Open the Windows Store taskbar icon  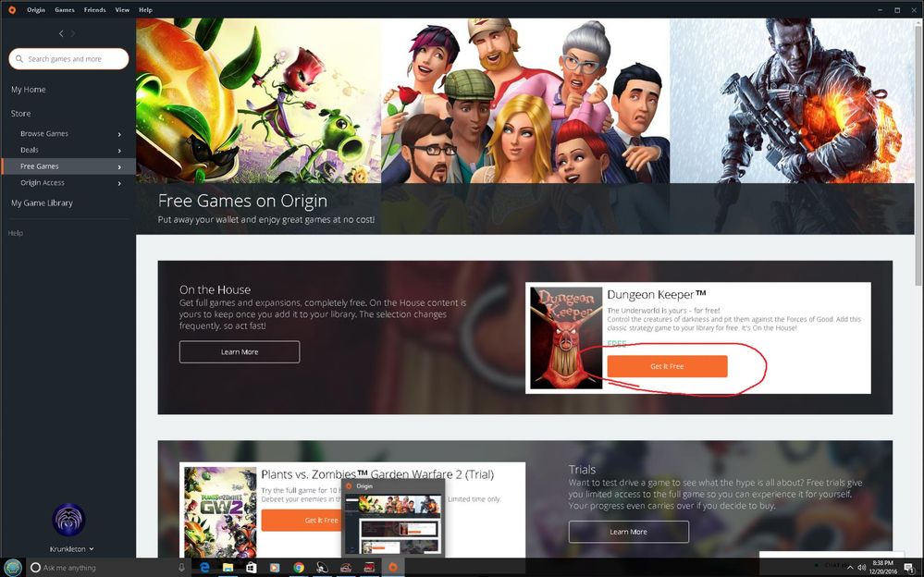pyautogui.click(x=251, y=568)
